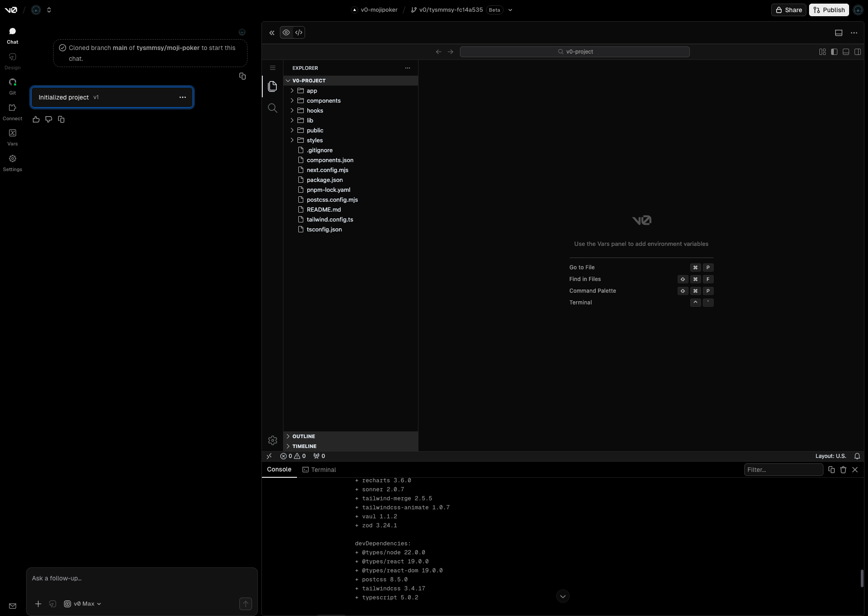Image resolution: width=868 pixels, height=616 pixels.
Task: Switch to preview mode eye toggle
Action: (x=286, y=32)
